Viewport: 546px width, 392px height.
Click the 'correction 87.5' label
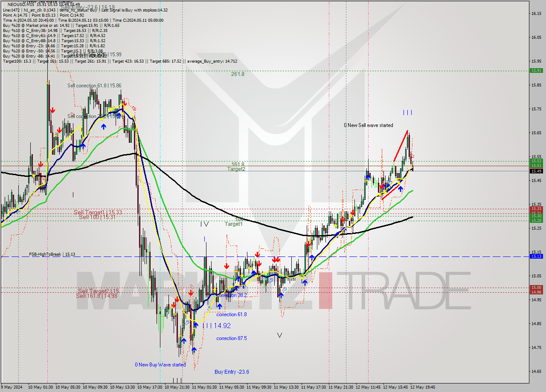[x=232, y=338]
